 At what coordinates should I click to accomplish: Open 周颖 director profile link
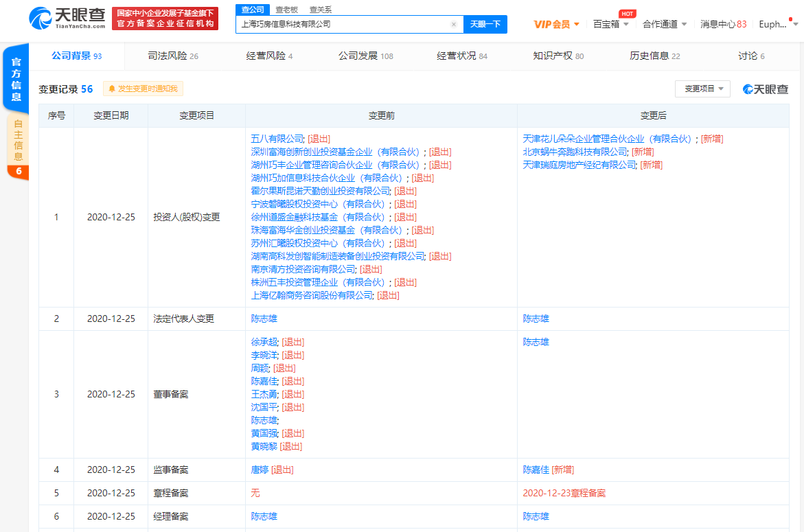click(260, 368)
